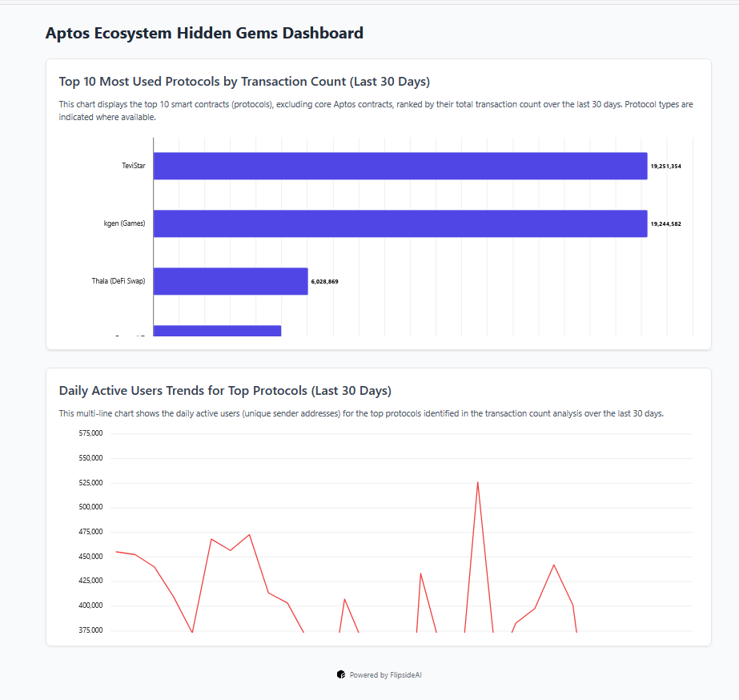The width and height of the screenshot is (739, 700).
Task: Select the TeviStar axis label
Action: click(134, 166)
